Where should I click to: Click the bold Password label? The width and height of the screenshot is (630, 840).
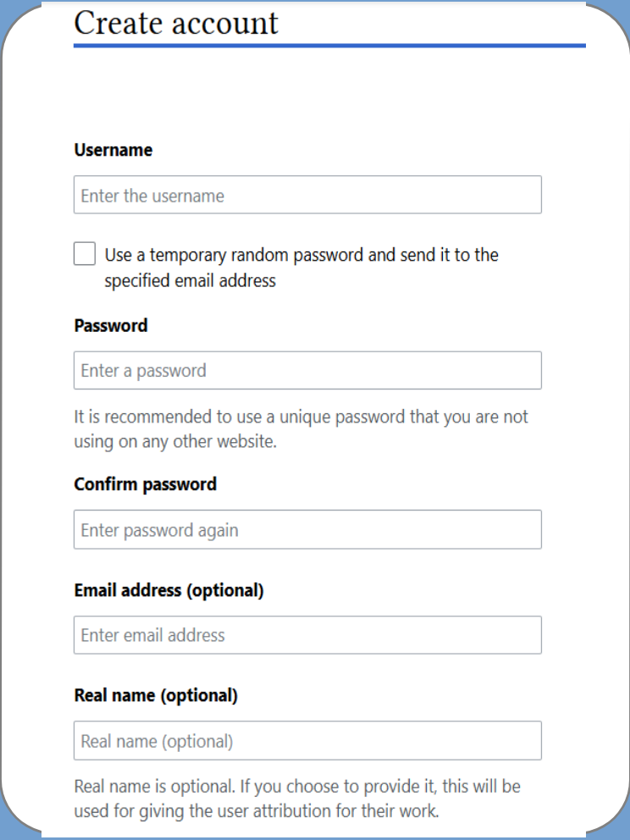coord(110,326)
